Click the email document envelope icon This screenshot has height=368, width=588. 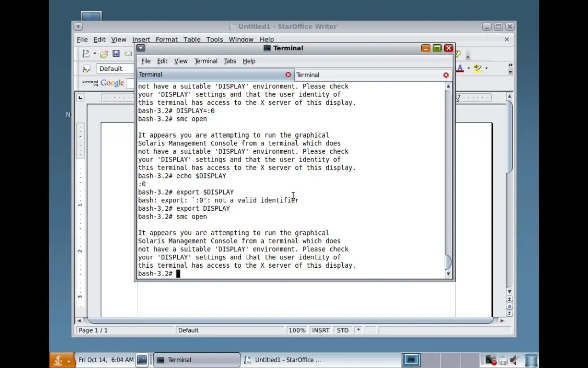pyautogui.click(x=128, y=54)
